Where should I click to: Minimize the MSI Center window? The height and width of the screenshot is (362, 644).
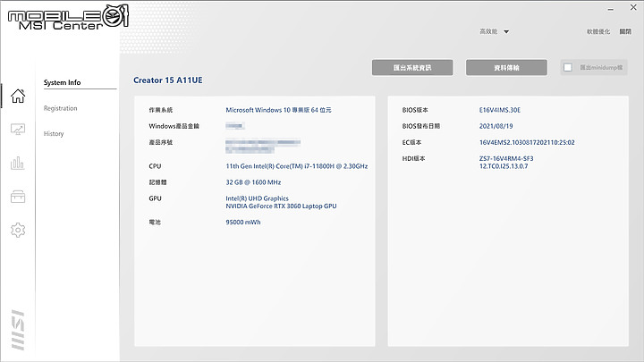611,9
